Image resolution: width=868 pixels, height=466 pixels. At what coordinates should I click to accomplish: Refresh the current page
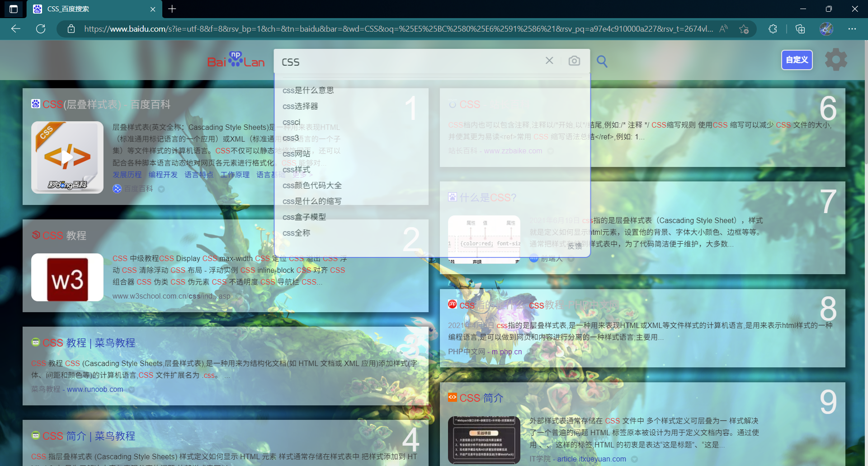41,29
